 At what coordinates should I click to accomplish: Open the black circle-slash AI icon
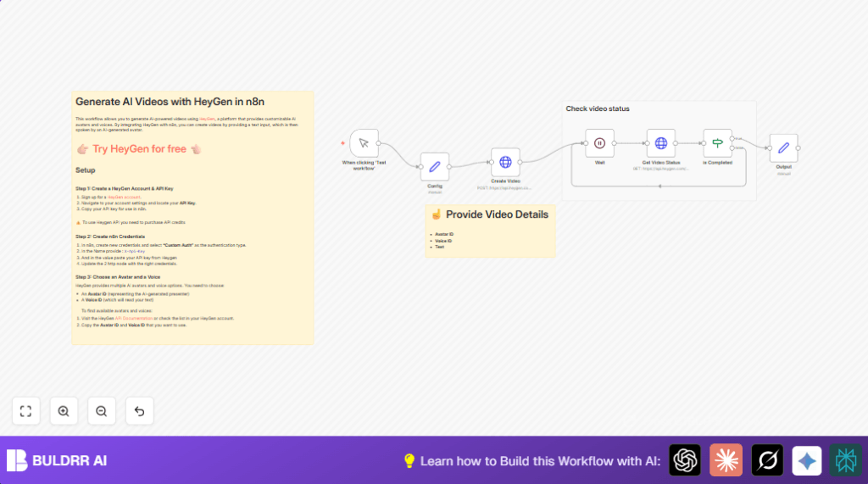(767, 460)
